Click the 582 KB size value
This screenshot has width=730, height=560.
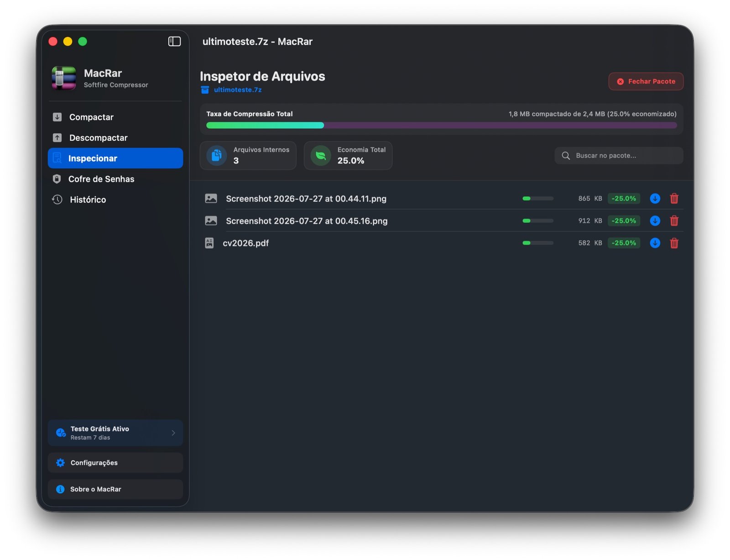pos(590,243)
